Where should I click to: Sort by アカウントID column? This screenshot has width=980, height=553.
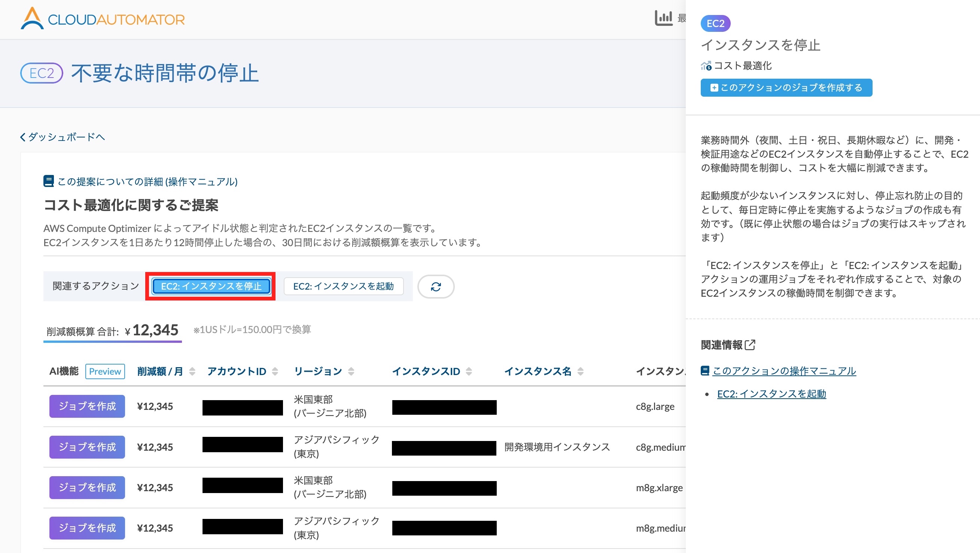point(242,371)
